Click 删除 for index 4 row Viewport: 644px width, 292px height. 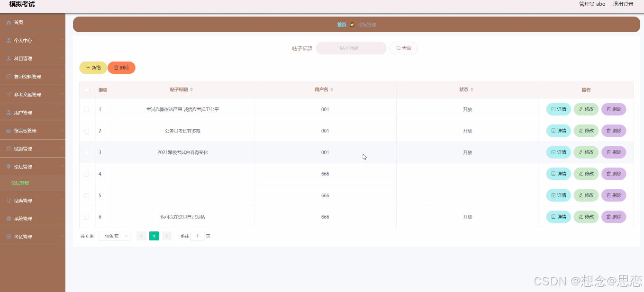[x=614, y=174]
